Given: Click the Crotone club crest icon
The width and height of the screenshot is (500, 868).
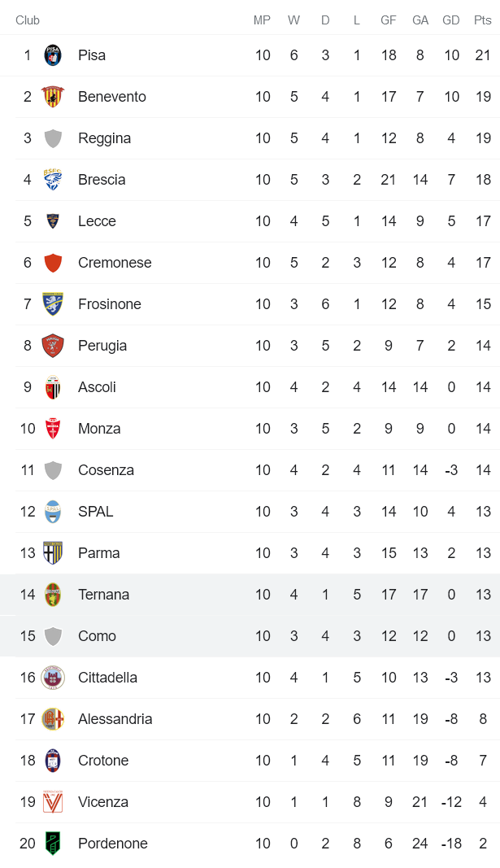Looking at the screenshot, I should (53, 761).
